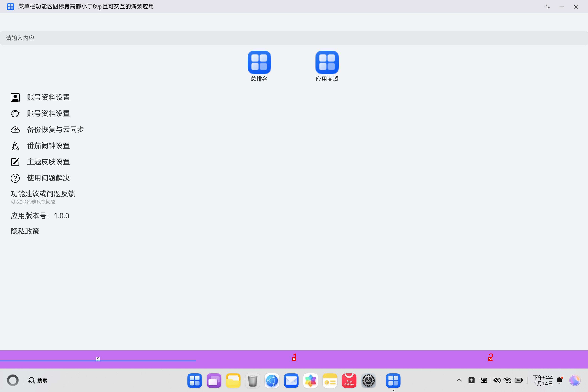Click the edit pencil icon for 主题皮肤设置

coord(15,162)
